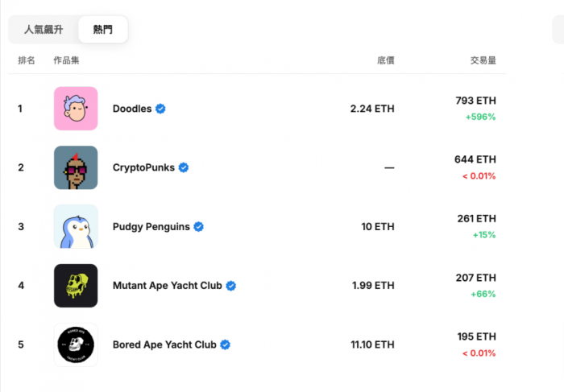Image resolution: width=564 pixels, height=392 pixels.
Task: Open the Doodles collection avatar
Action: (x=76, y=109)
